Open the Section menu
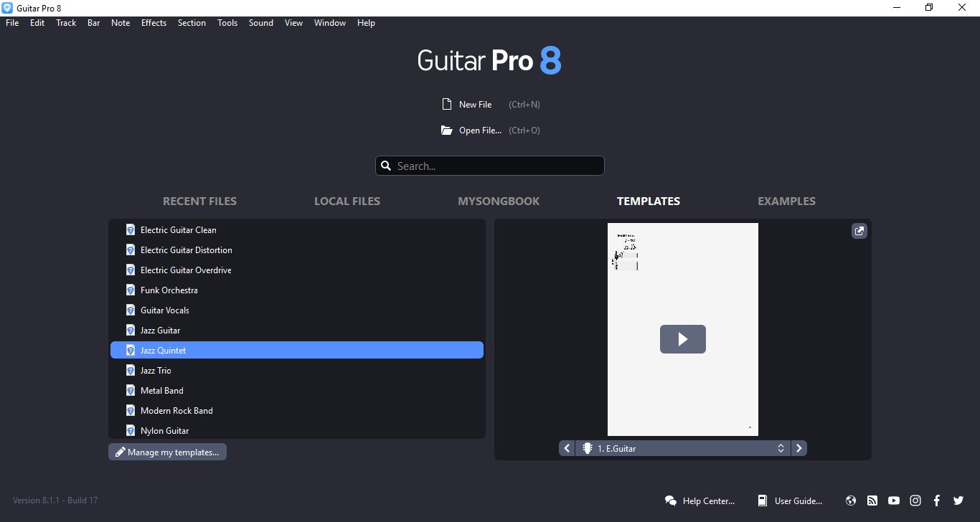Viewport: 980px width, 522px height. (192, 23)
